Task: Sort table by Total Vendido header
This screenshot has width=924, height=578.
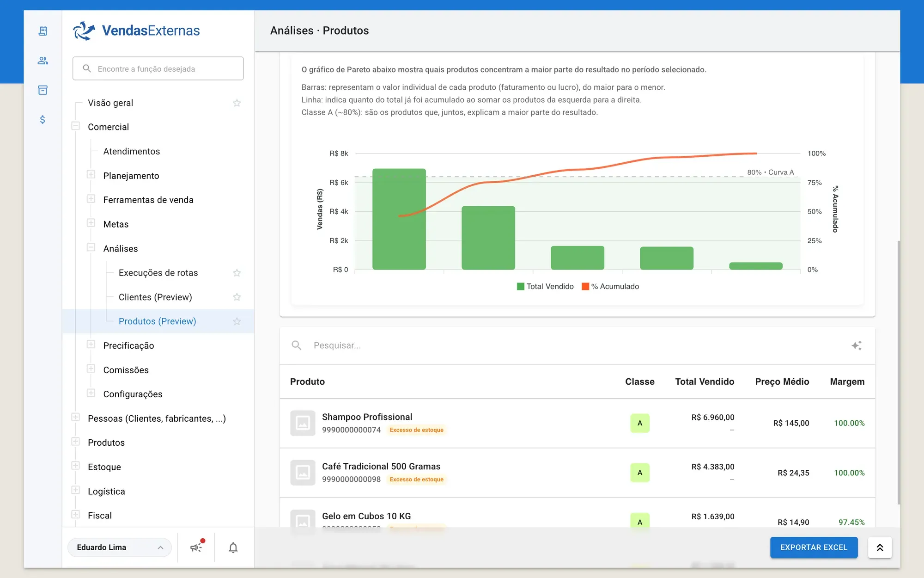Action: (x=705, y=381)
